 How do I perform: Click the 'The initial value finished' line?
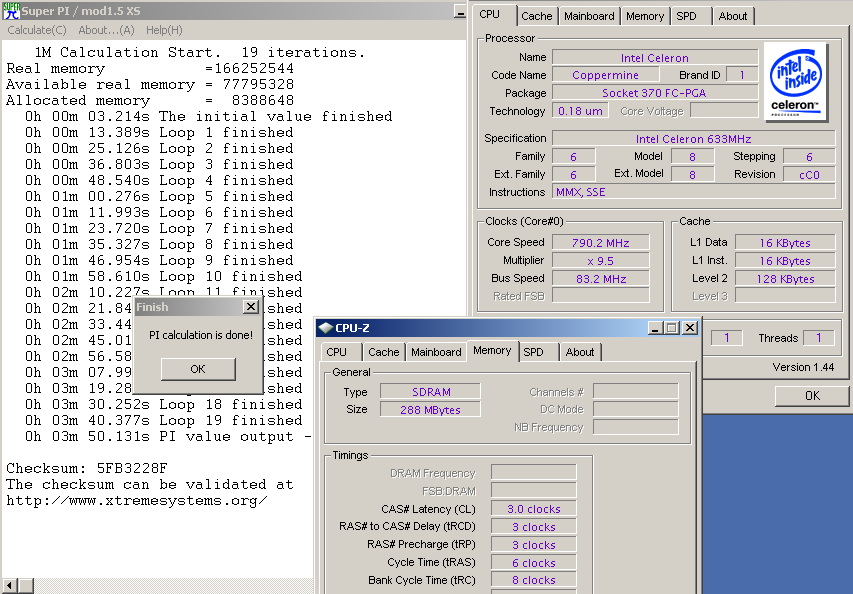coord(208,116)
